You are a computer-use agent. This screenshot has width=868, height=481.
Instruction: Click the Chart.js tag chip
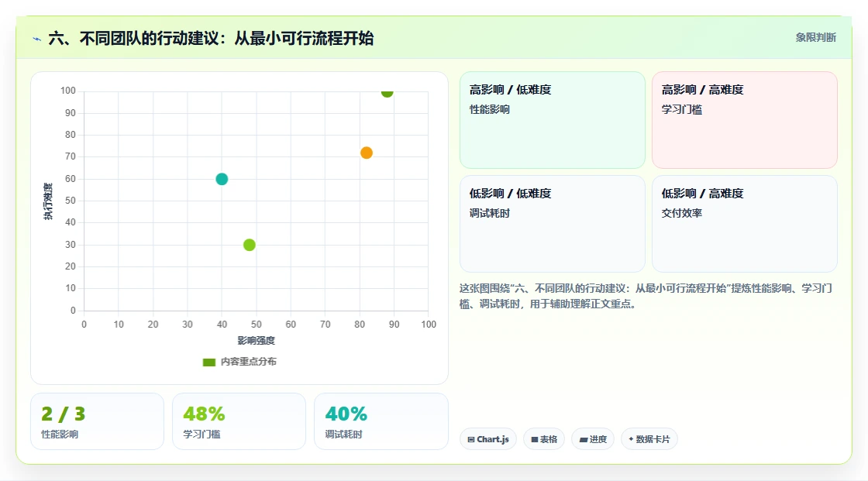(487, 439)
